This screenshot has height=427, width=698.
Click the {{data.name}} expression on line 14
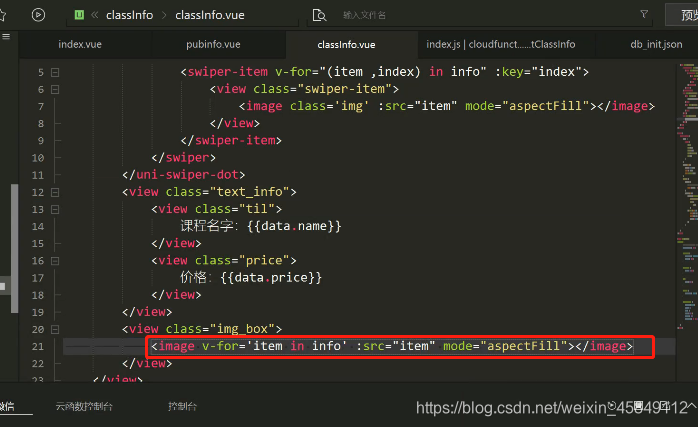coord(294,226)
